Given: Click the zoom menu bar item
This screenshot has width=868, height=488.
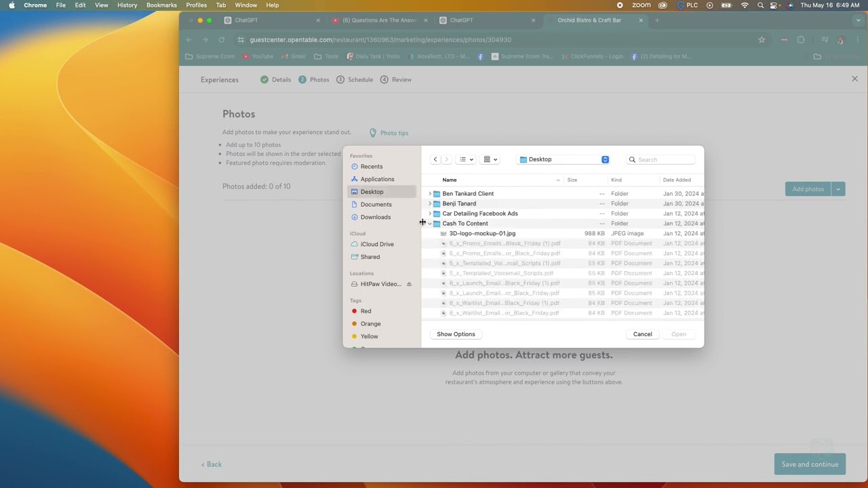Looking at the screenshot, I should [x=641, y=5].
